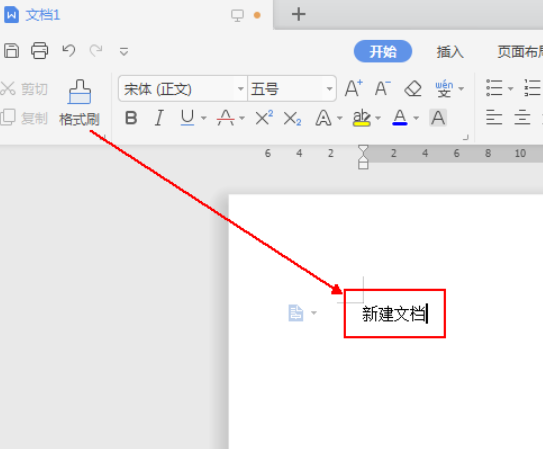Viewport: 543px width, 449px height.
Task: Click the Copy (复制) button
Action: [x=24, y=118]
